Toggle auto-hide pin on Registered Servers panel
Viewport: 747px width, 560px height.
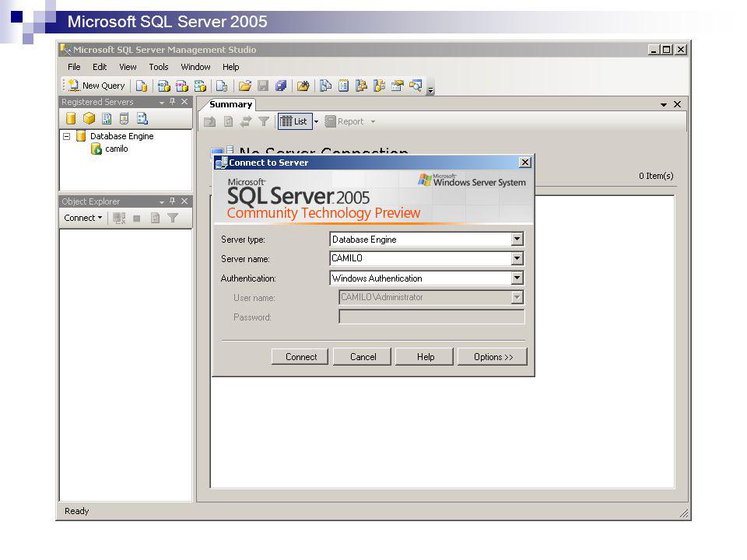[x=173, y=101]
